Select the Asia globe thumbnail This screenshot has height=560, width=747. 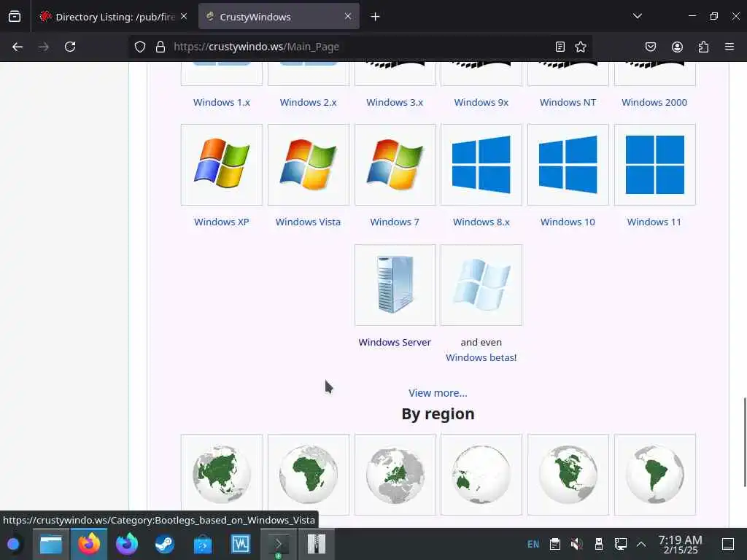[x=222, y=474]
